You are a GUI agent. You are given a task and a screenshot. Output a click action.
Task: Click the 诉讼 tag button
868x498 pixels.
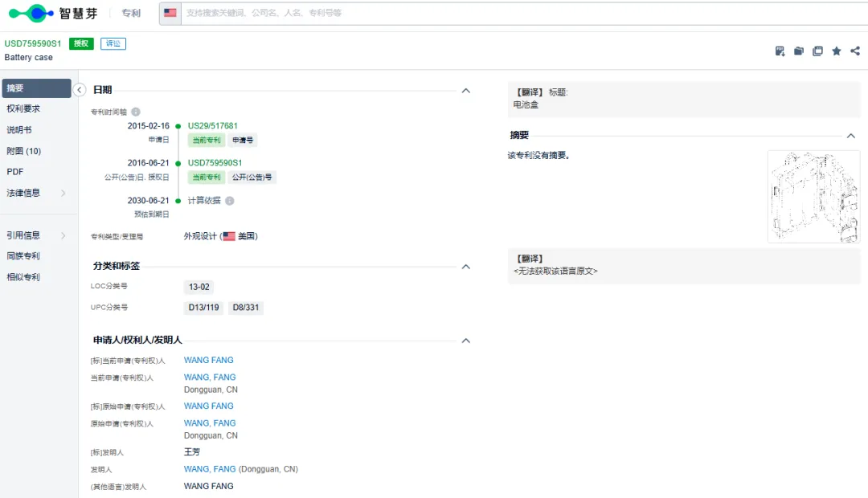pos(113,43)
